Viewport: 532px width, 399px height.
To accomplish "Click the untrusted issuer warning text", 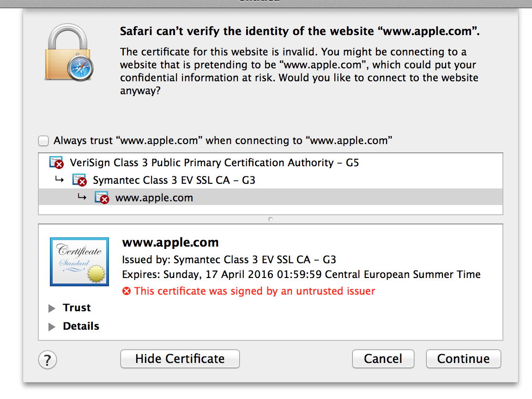I will [254, 291].
